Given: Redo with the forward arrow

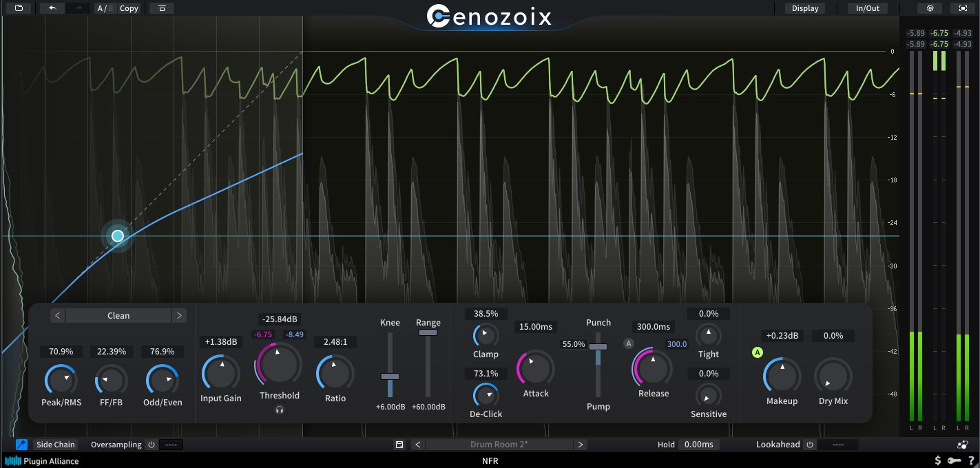Looking at the screenshot, I should click(x=77, y=8).
